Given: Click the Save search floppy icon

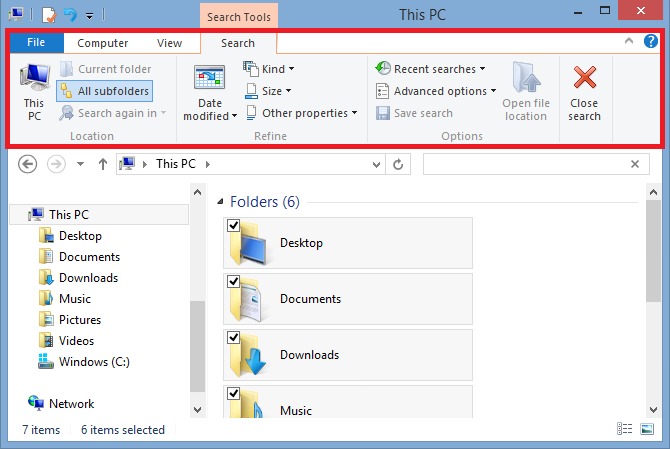Looking at the screenshot, I should 382,113.
